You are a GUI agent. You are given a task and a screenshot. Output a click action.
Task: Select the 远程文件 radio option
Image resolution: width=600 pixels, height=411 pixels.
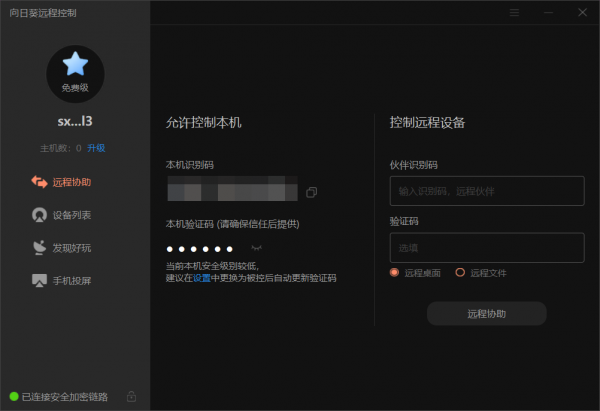pyautogui.click(x=460, y=272)
